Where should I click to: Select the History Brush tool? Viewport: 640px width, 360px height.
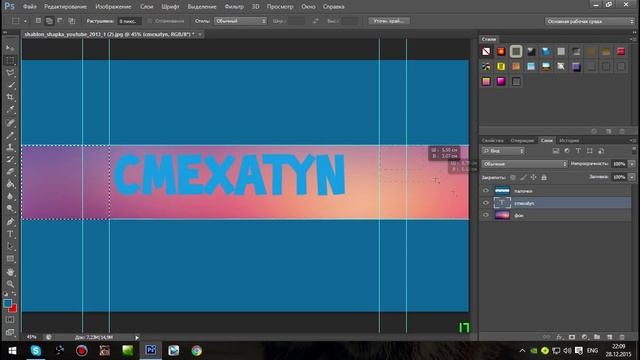(10, 160)
